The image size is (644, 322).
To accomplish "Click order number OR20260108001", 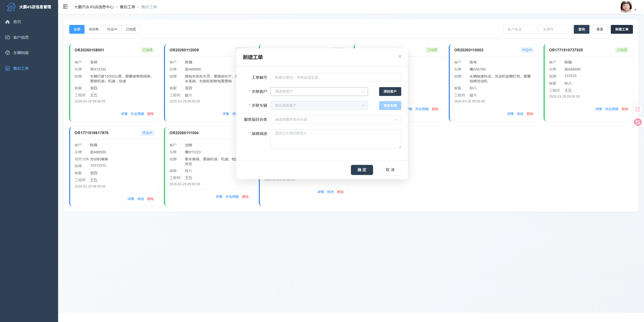I will tap(89, 50).
